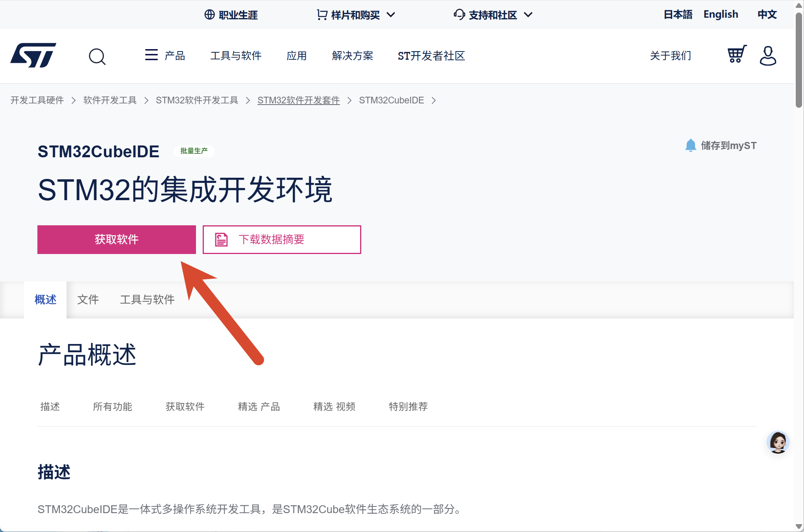The height and width of the screenshot is (532, 804).
Task: Go to 开发工具硬件 breadcrumb
Action: 37,100
